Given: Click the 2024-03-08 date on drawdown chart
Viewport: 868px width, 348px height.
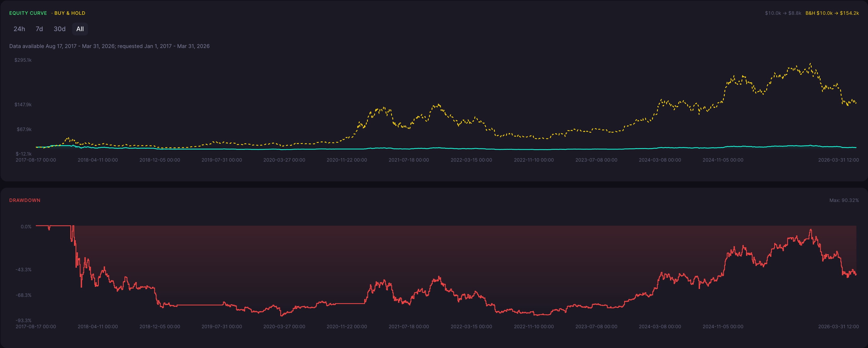Looking at the screenshot, I should coord(660,326).
